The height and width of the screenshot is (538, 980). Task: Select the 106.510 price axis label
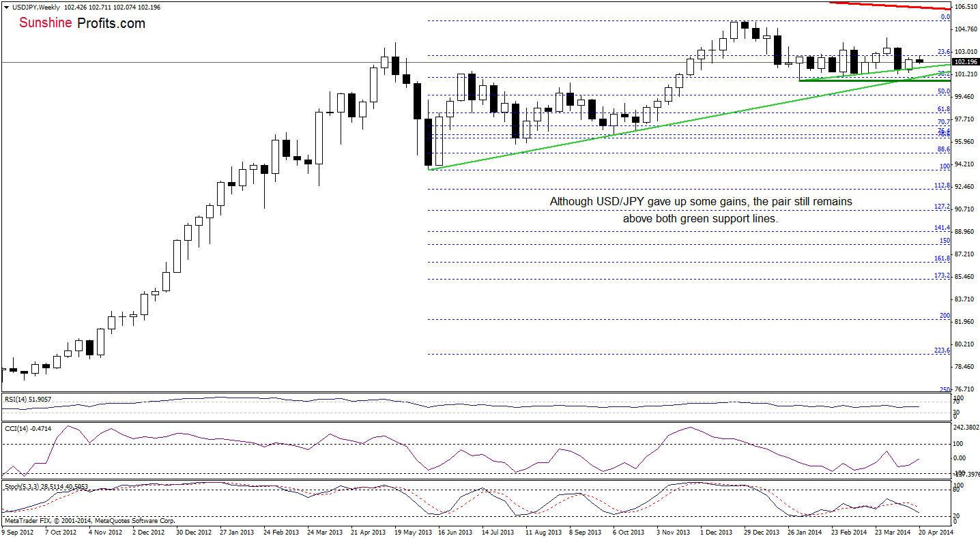966,7
